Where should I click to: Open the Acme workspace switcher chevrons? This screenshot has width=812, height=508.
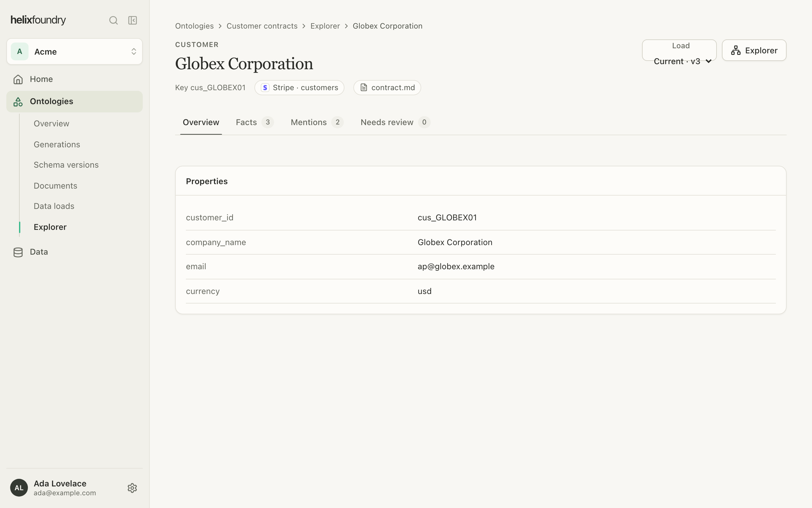click(x=134, y=52)
